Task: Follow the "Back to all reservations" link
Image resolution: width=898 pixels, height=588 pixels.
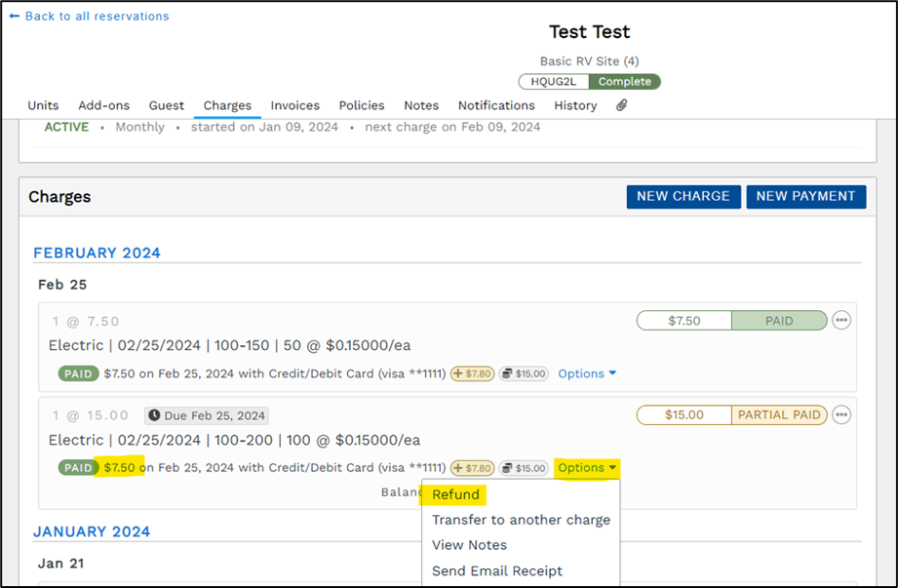Action: pos(96,16)
